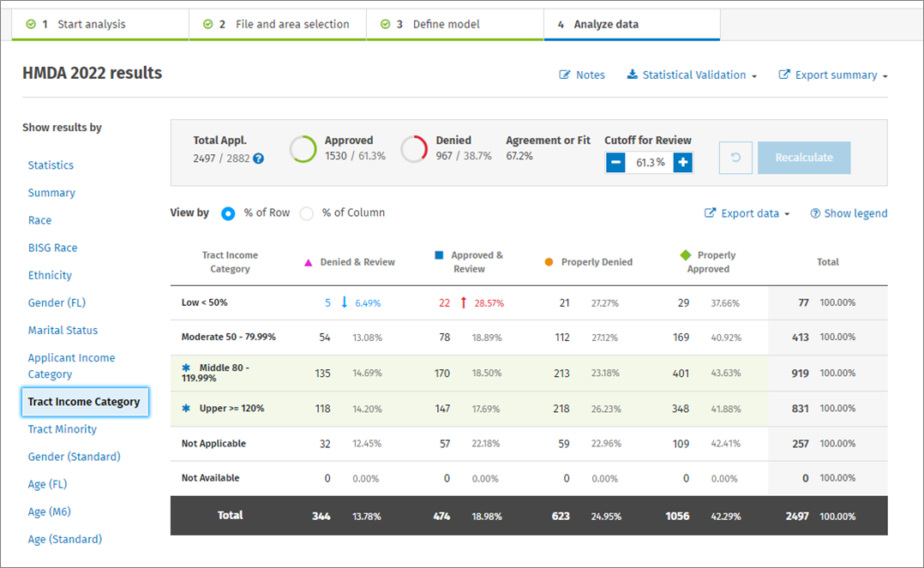The width and height of the screenshot is (924, 568).
Task: Click the asterisk icon beside Upper >= 120%
Action: click(x=186, y=409)
